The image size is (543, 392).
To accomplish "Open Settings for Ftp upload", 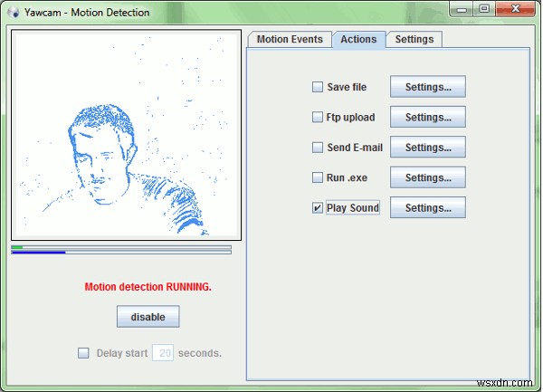I will (428, 117).
